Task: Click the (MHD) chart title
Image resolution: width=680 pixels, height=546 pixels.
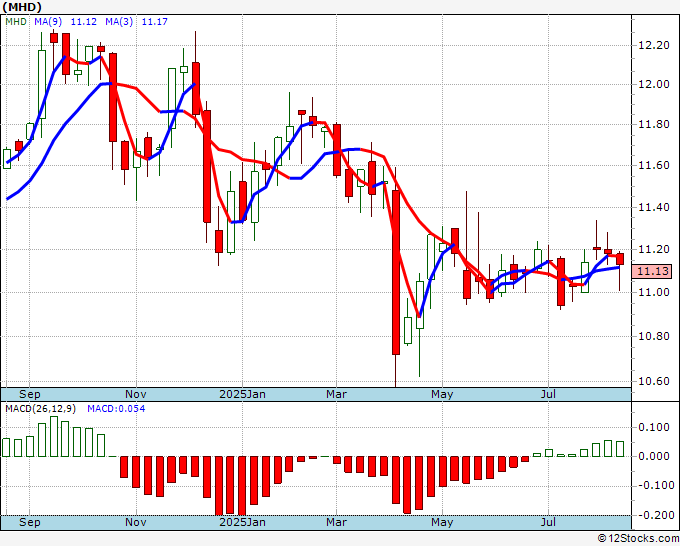Action: [22, 7]
